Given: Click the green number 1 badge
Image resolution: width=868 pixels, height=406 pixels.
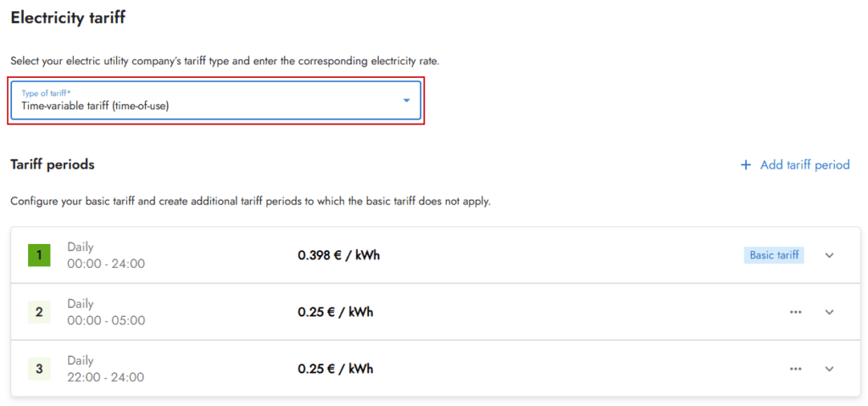Looking at the screenshot, I should pos(39,255).
